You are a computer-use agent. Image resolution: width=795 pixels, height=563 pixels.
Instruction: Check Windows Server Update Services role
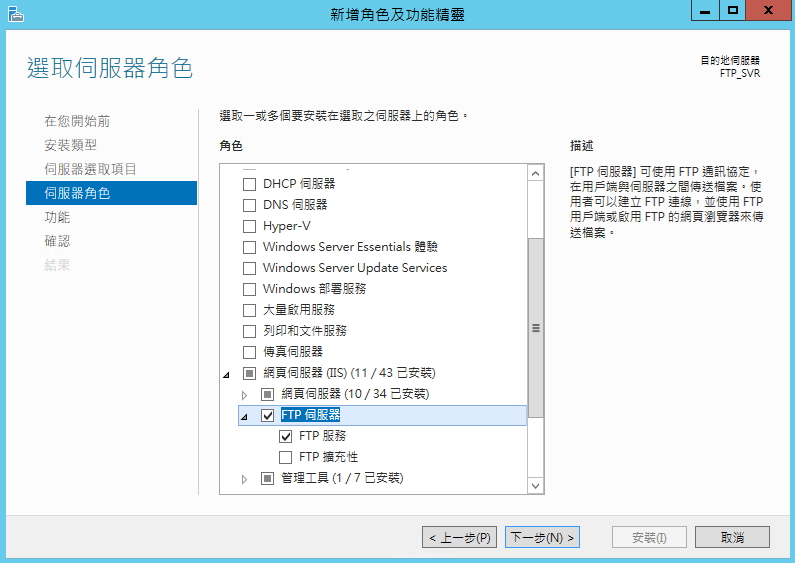click(249, 268)
